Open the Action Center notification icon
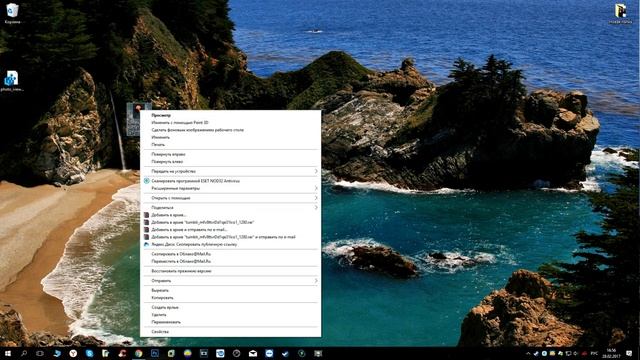This screenshot has height=360, width=640. [629, 353]
